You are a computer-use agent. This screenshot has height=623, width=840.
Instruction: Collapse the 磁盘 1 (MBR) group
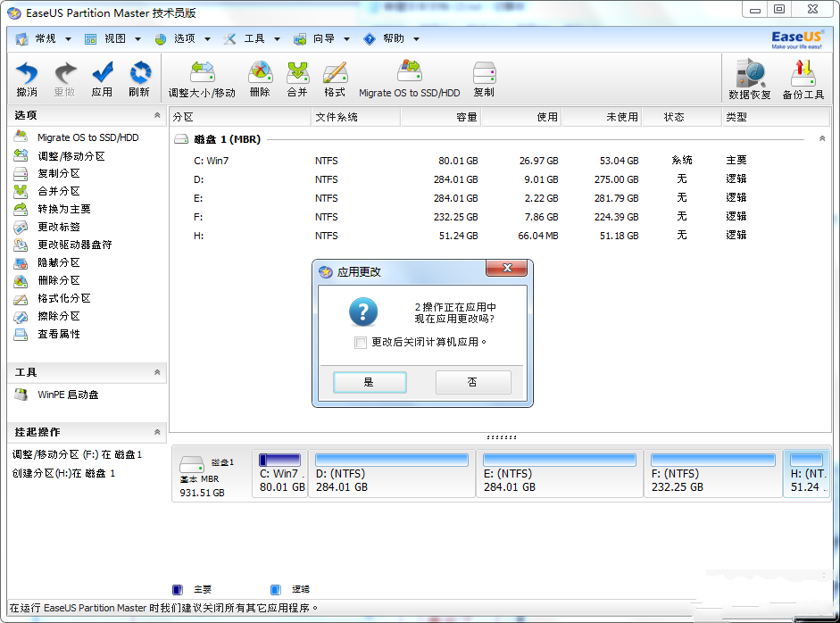(x=822, y=138)
